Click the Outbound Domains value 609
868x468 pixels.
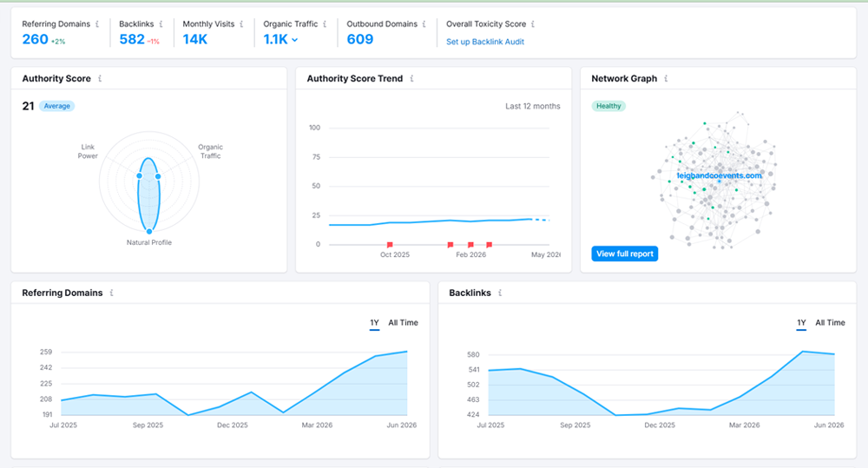[360, 39]
